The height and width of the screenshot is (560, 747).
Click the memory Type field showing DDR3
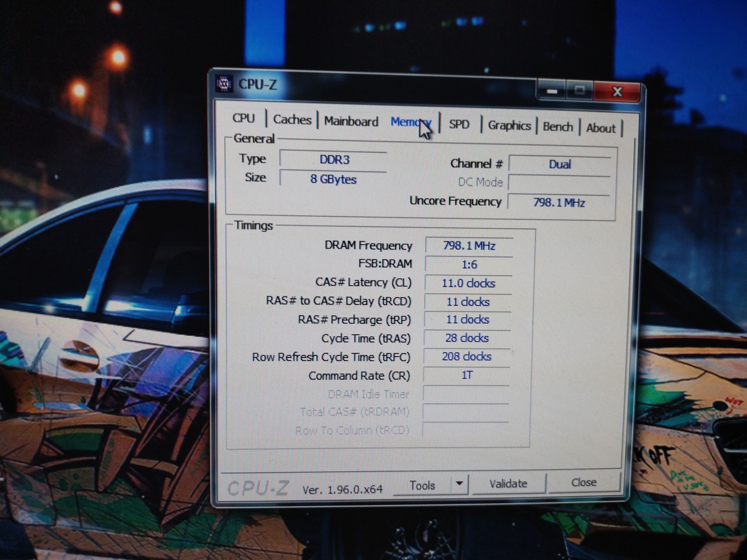(334, 160)
